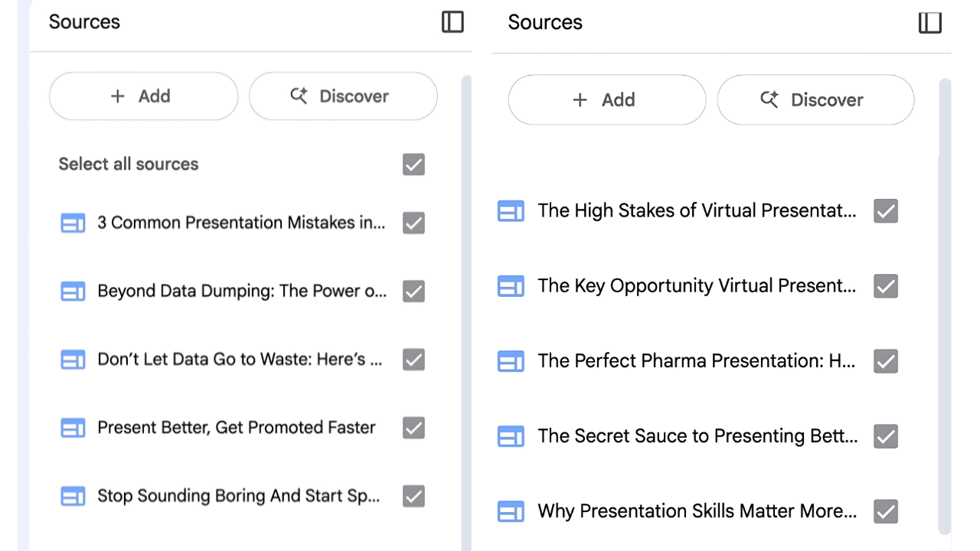
Task: Click document icon beside Why Presentation Skills Matter
Action: tap(511, 511)
